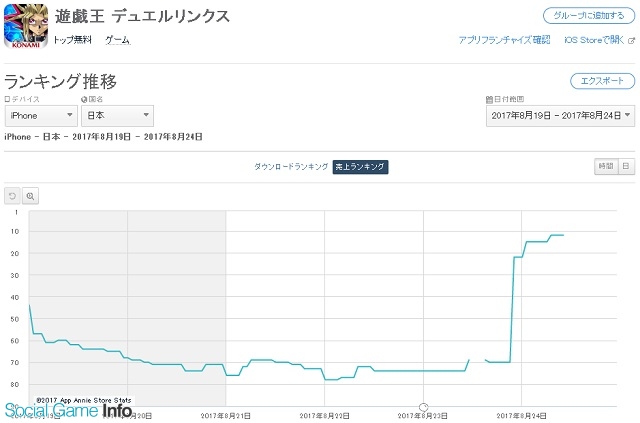Select the sales ranking (売上ランキング) toggle
Screen dimensions: 640x423
360,166
